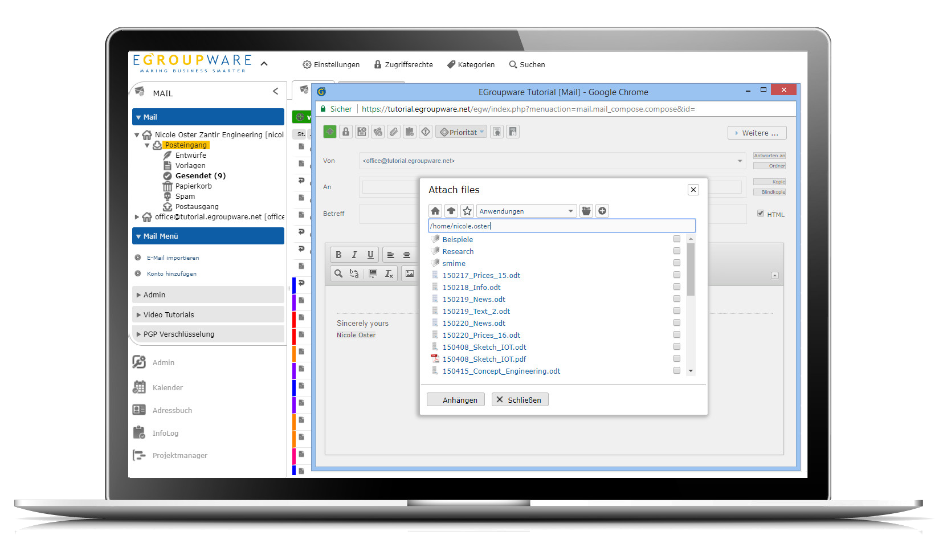Send the email with the green send icon
Image resolution: width=939 pixels, height=560 pixels.
(329, 132)
